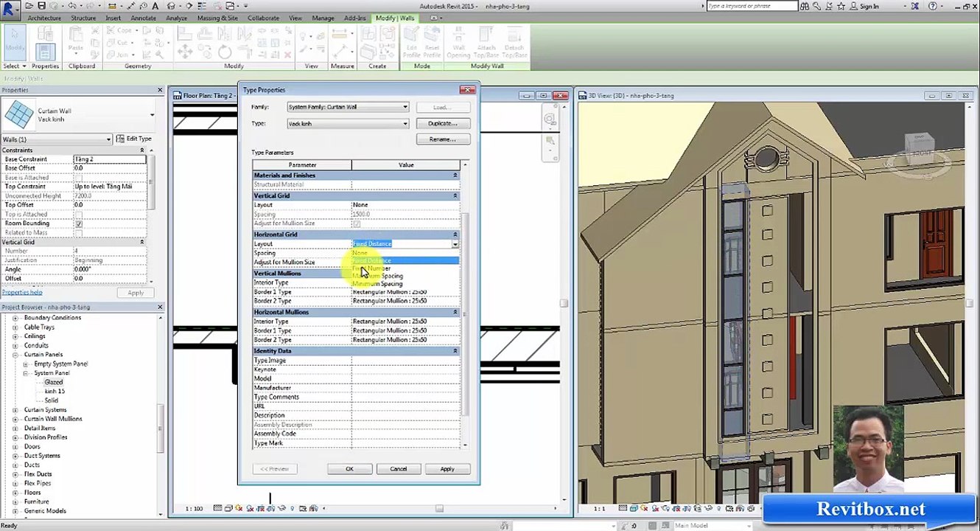Screen dimensions: 980x531
Task: Collapse the Materials and Finishes group
Action: click(455, 176)
